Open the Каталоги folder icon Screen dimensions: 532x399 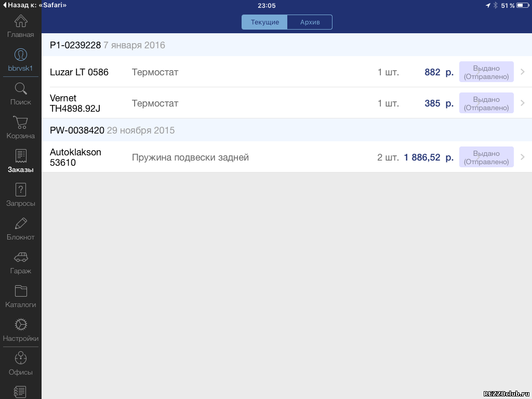(x=21, y=291)
